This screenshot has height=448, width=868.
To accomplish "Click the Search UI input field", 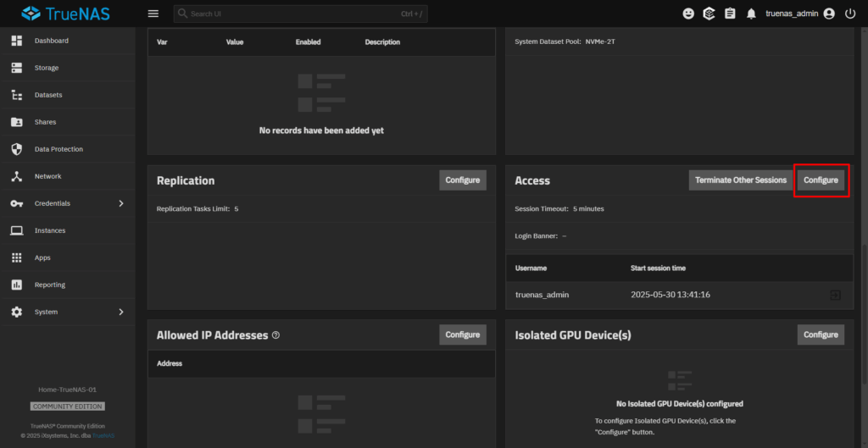I will (288, 14).
